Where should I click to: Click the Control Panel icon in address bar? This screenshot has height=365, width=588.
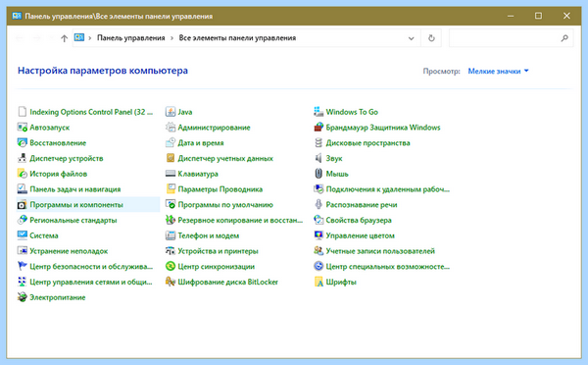pos(79,37)
